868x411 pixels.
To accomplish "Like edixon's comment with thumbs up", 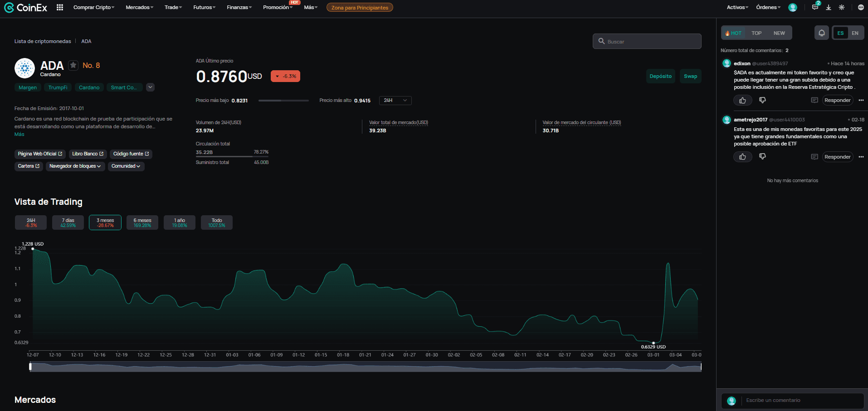I will click(742, 100).
